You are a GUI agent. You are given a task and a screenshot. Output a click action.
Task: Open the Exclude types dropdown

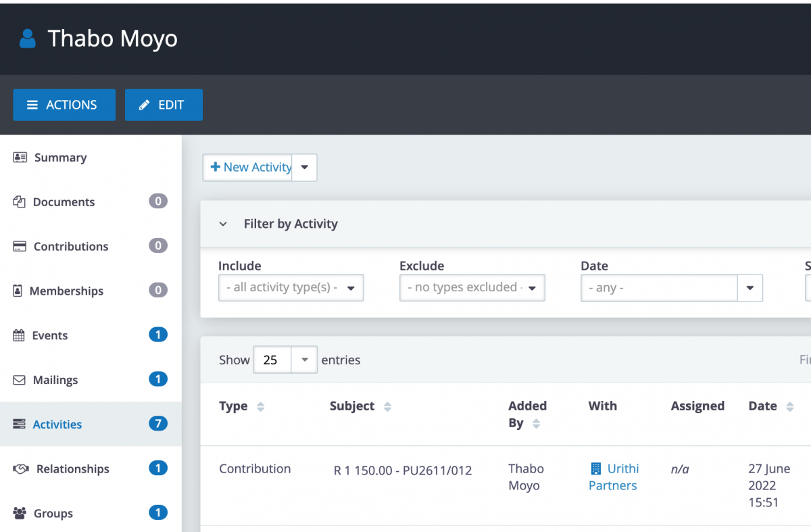[x=472, y=287]
